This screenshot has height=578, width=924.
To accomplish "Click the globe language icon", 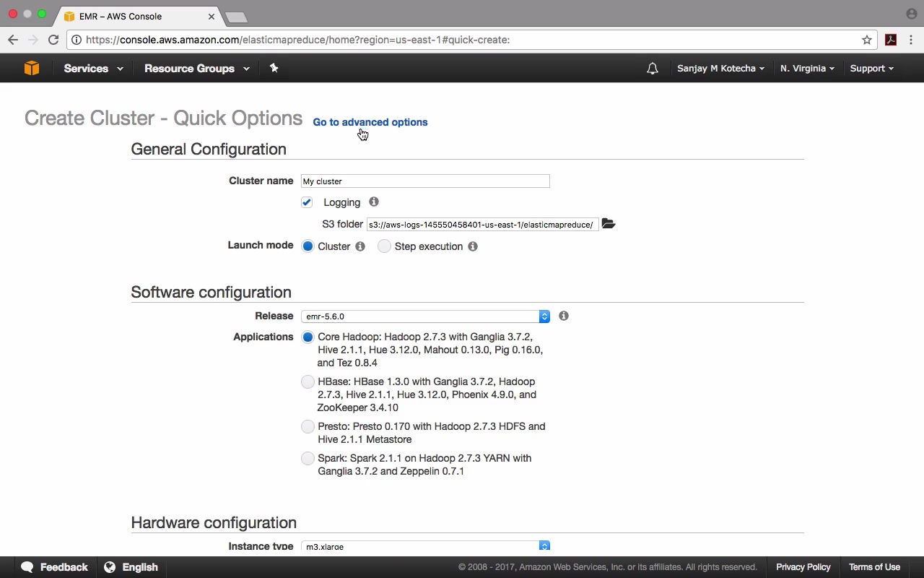I will pyautogui.click(x=110, y=567).
